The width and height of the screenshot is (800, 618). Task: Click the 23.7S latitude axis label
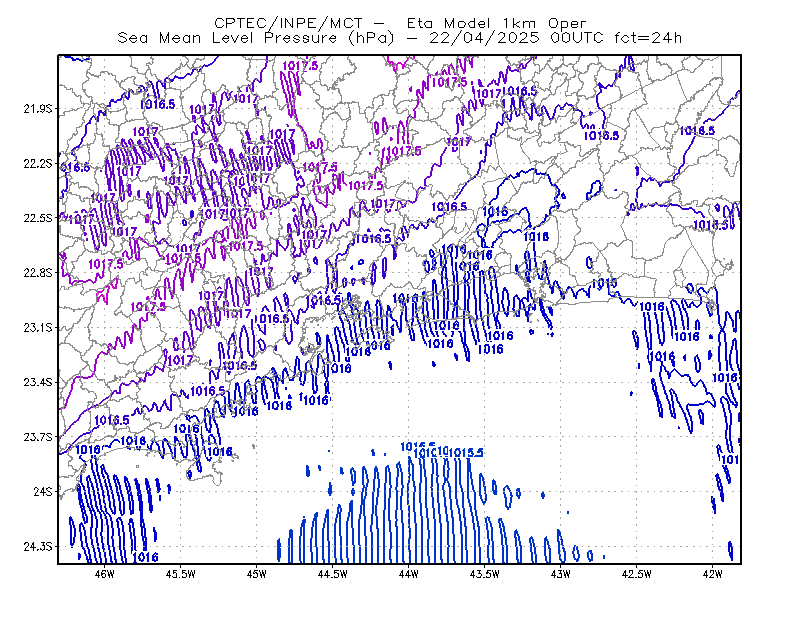(38, 437)
